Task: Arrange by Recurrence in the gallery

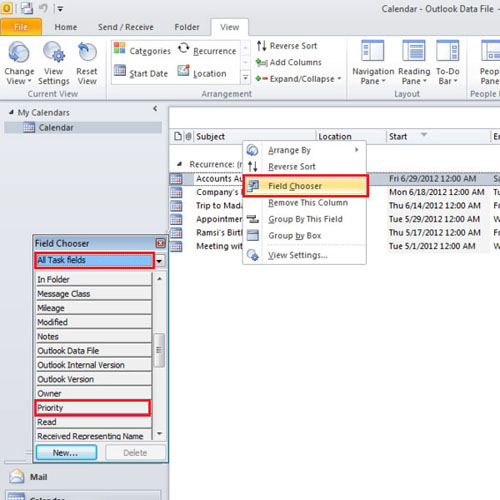Action: tap(207, 50)
